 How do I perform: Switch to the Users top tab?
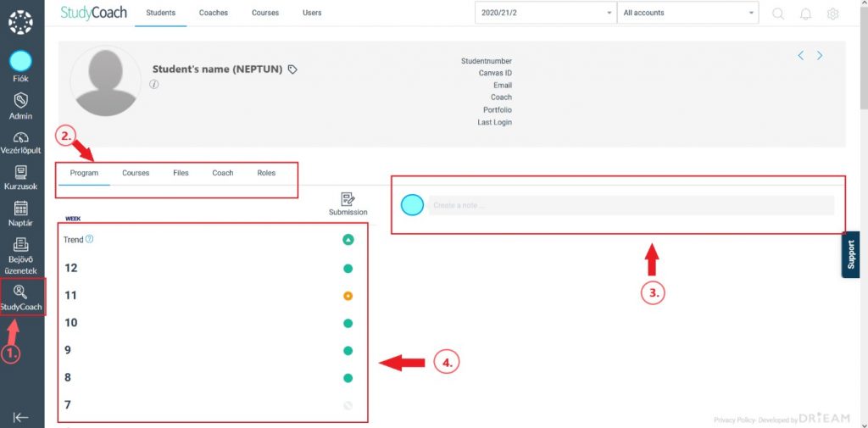click(312, 13)
